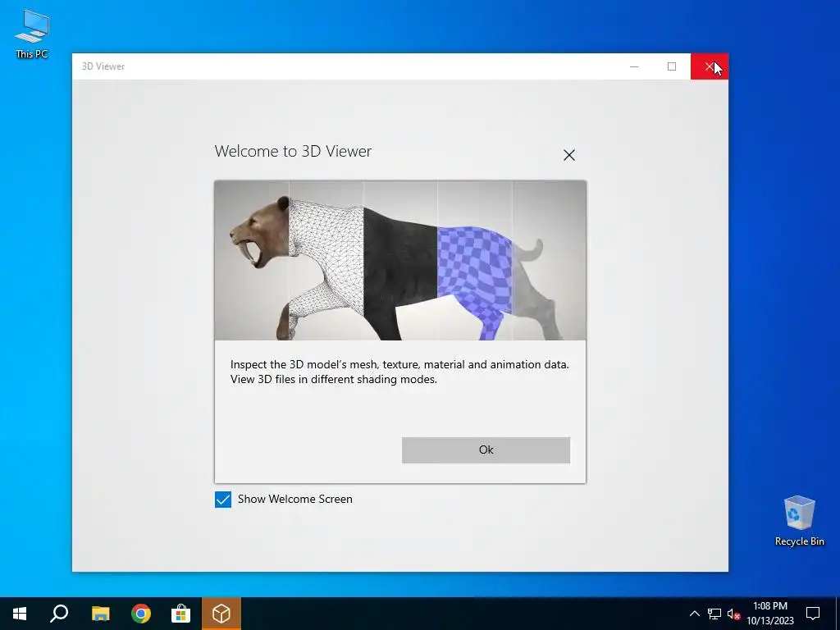Image resolution: width=840 pixels, height=630 pixels.
Task: Click the muted volume tray icon
Action: pyautogui.click(x=733, y=614)
